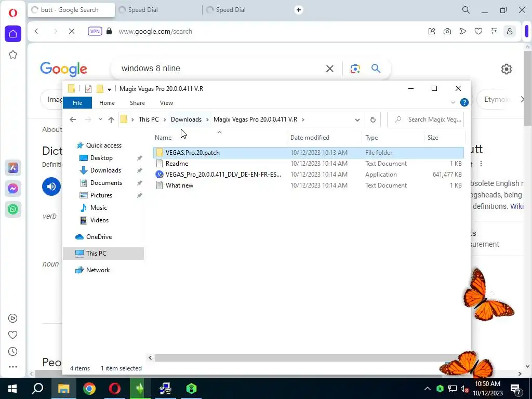Open Music in the navigation pane
The width and height of the screenshot is (532, 399).
[x=98, y=208]
